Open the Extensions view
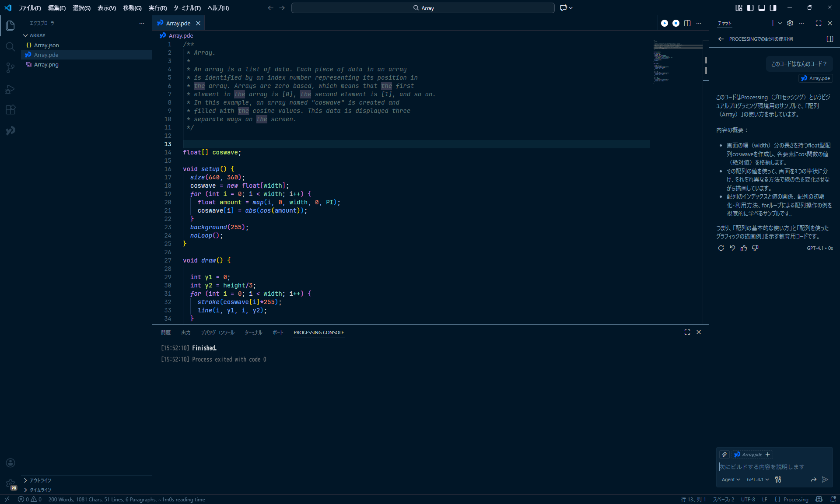The image size is (840, 504). coord(10,110)
